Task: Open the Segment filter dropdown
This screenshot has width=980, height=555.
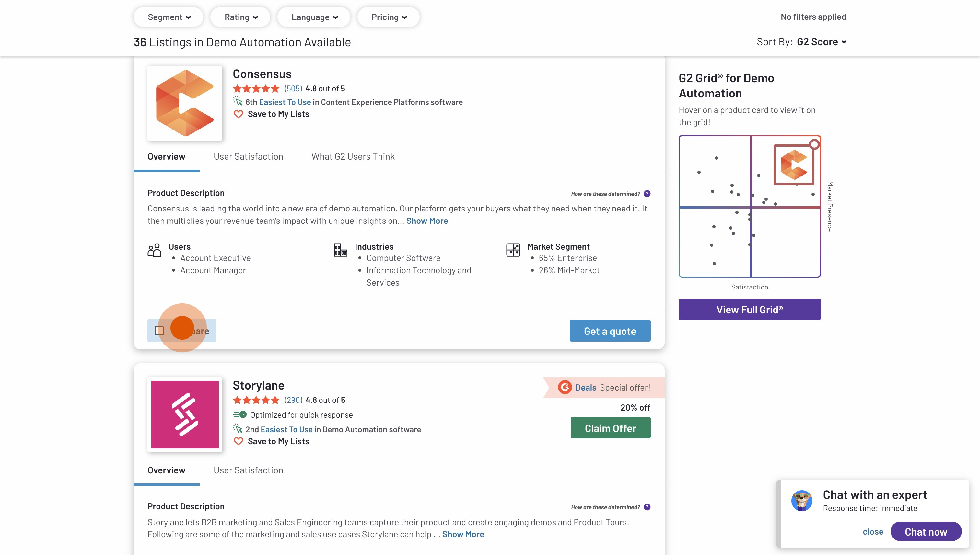Action: pos(168,17)
